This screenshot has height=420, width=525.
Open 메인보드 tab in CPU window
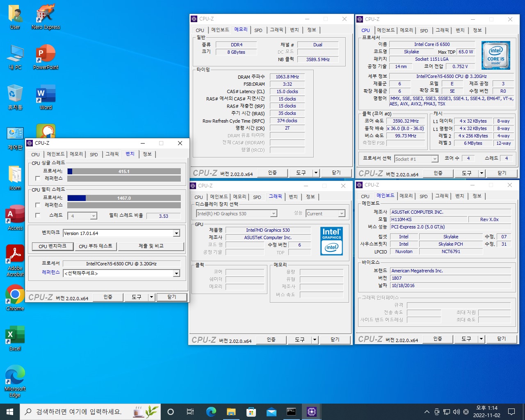(x=386, y=30)
